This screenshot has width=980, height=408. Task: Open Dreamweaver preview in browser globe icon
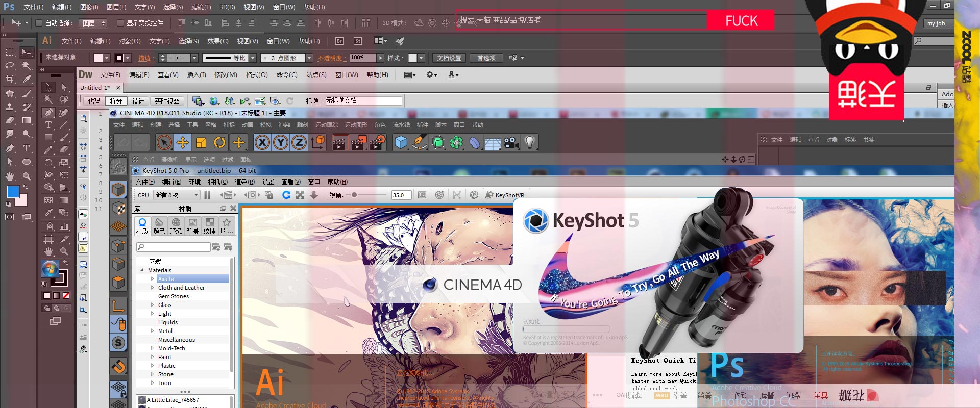[x=214, y=101]
